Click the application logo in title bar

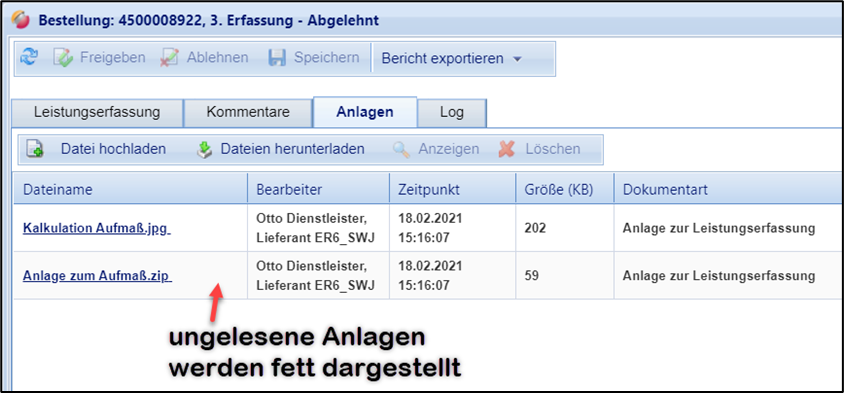click(20, 20)
